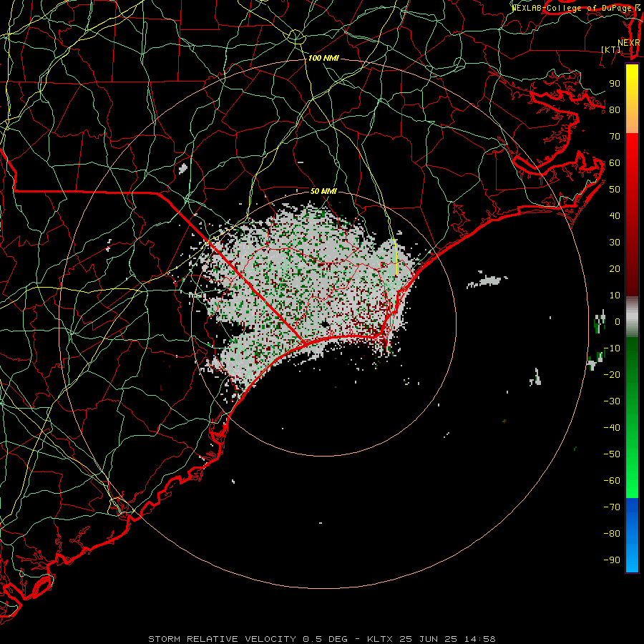Click the [KT] units label
The width and height of the screenshot is (644, 644).
coord(611,49)
